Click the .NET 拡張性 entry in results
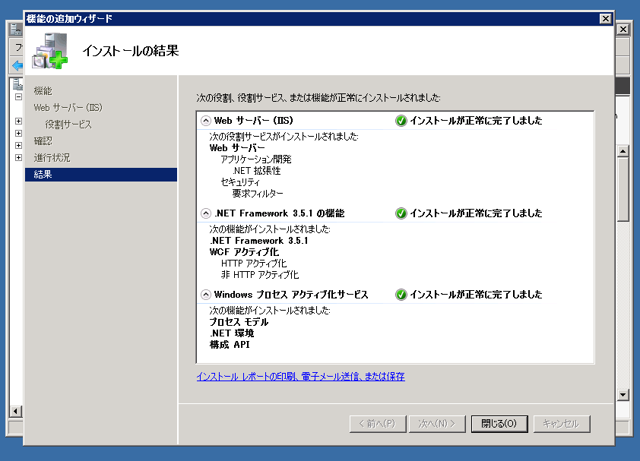The height and width of the screenshot is (461, 640). [256, 171]
